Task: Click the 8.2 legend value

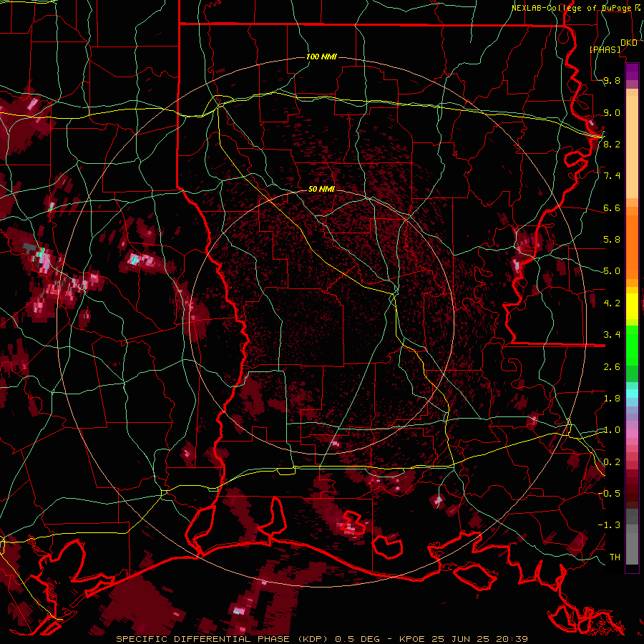Action: [x=612, y=144]
